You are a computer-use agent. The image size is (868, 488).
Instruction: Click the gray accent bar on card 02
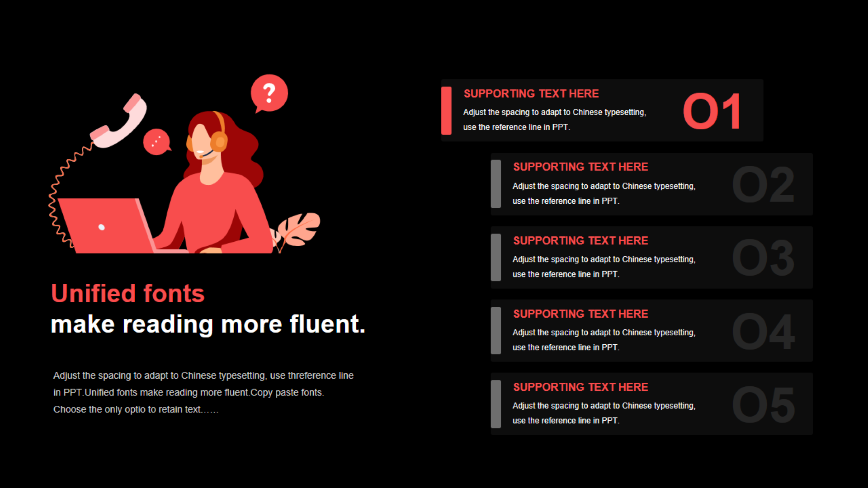[x=496, y=184]
